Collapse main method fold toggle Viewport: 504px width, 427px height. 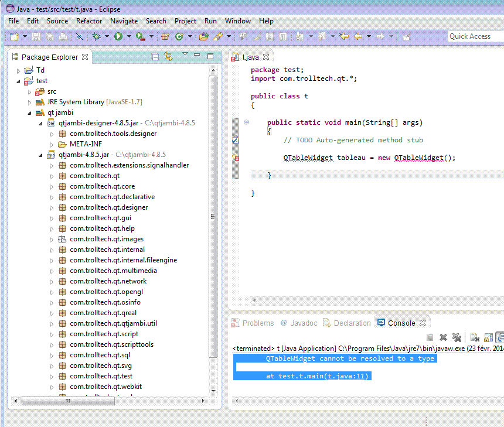tap(247, 122)
